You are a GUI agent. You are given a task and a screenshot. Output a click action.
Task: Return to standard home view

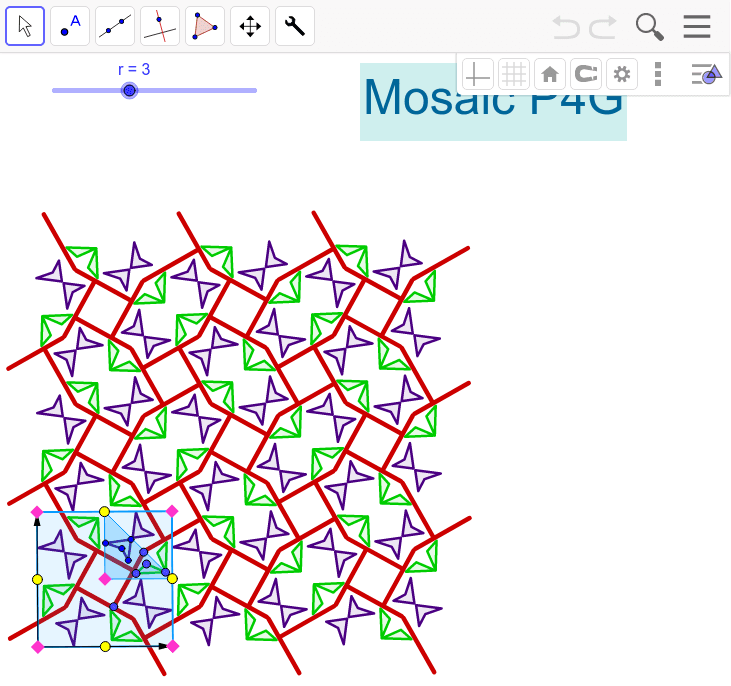point(550,74)
